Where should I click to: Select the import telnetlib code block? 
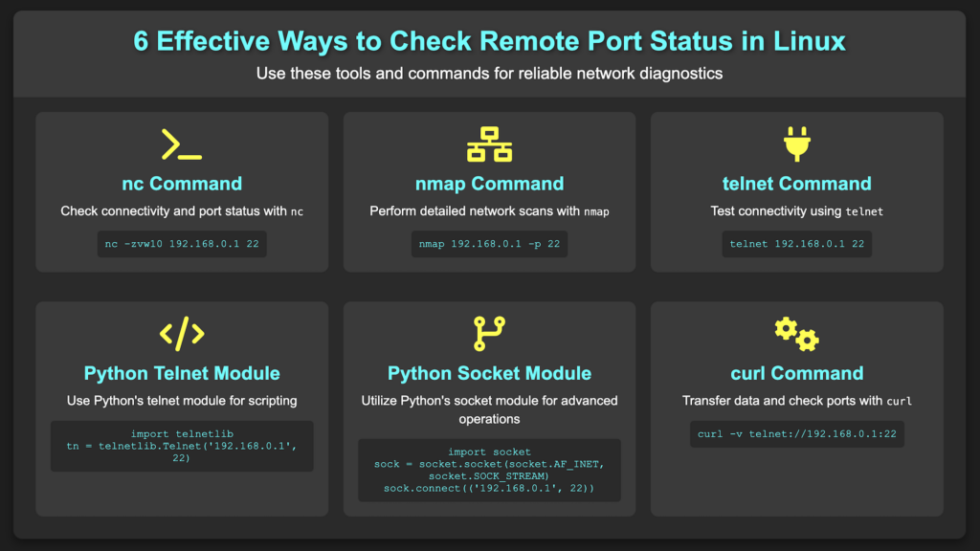coord(182,446)
